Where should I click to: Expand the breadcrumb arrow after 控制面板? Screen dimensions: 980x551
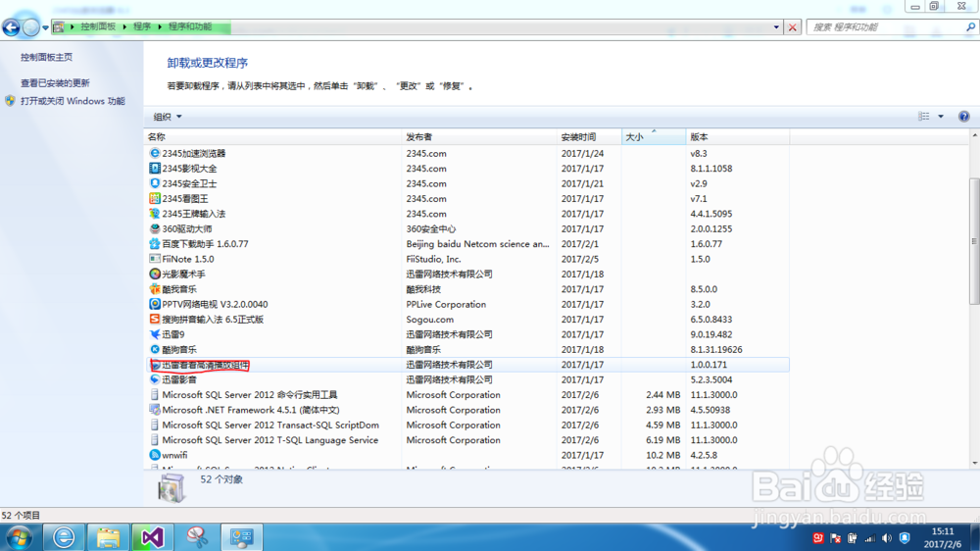124,26
